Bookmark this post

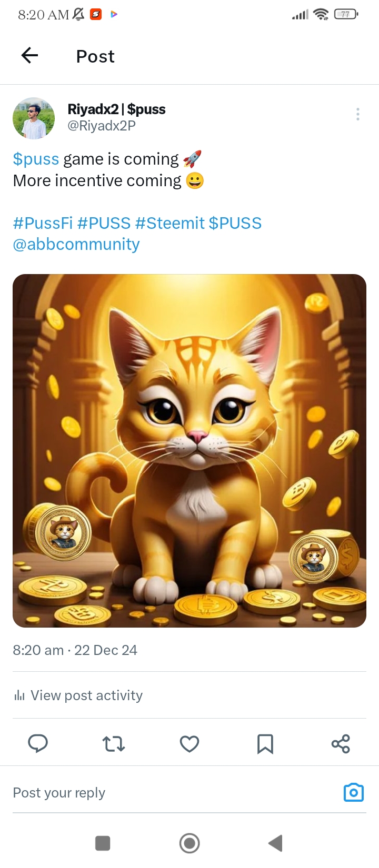tap(265, 744)
